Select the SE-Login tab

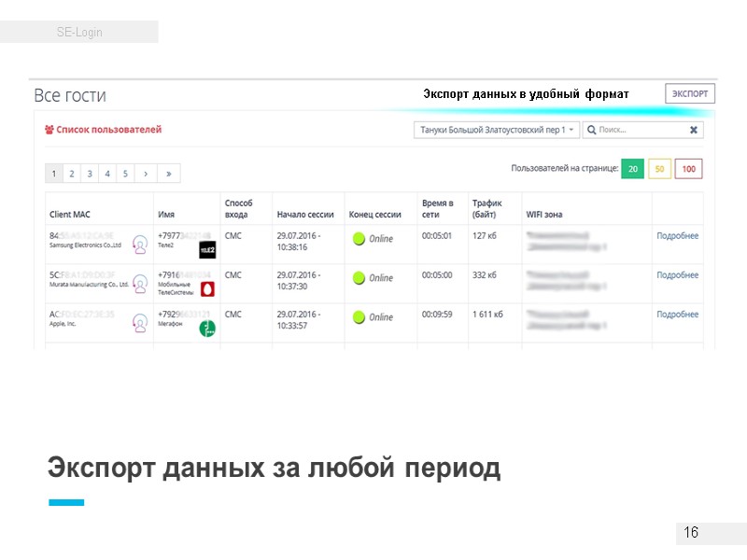point(78,32)
